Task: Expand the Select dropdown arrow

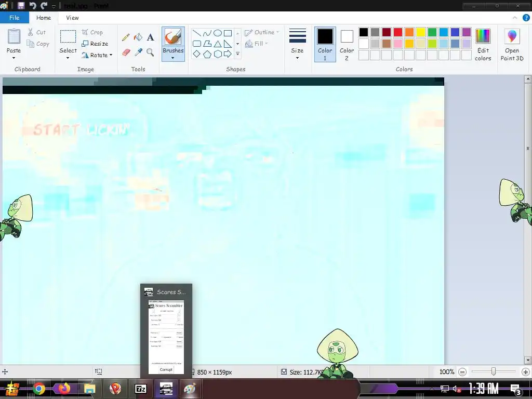Action: click(x=68, y=58)
